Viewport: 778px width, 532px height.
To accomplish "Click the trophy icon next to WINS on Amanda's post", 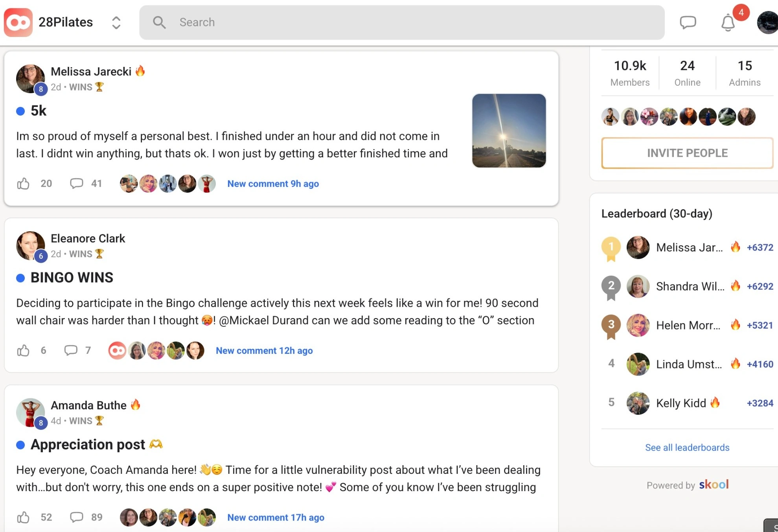I will [x=100, y=420].
